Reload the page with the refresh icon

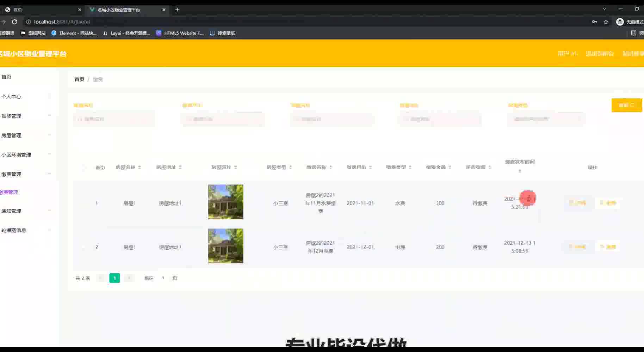14,22
